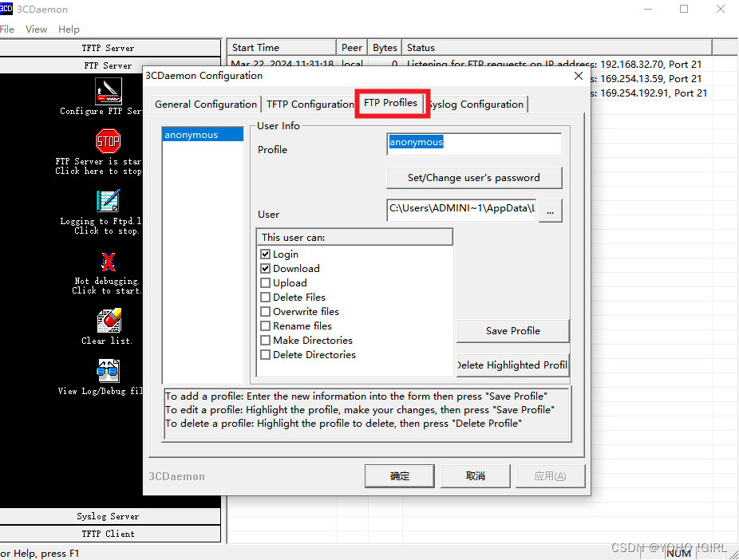The width and height of the screenshot is (739, 560).
Task: Toggle the Download checkbox
Action: tap(265, 269)
